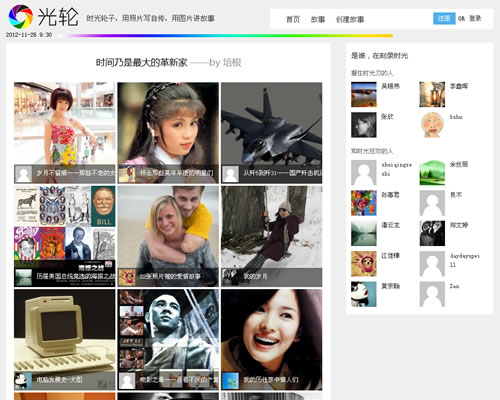Open the green meadow landscape avatar
The width and height of the screenshot is (500, 400).
click(x=432, y=172)
